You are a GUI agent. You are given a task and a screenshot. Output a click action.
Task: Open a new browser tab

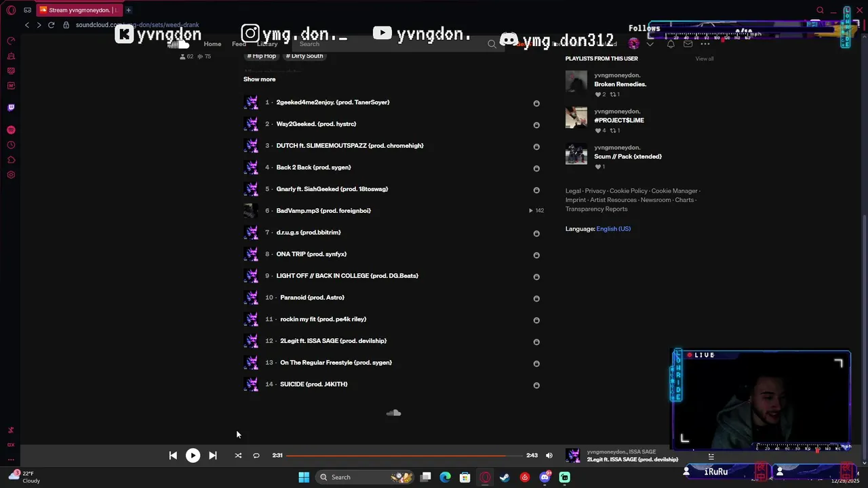click(x=128, y=10)
